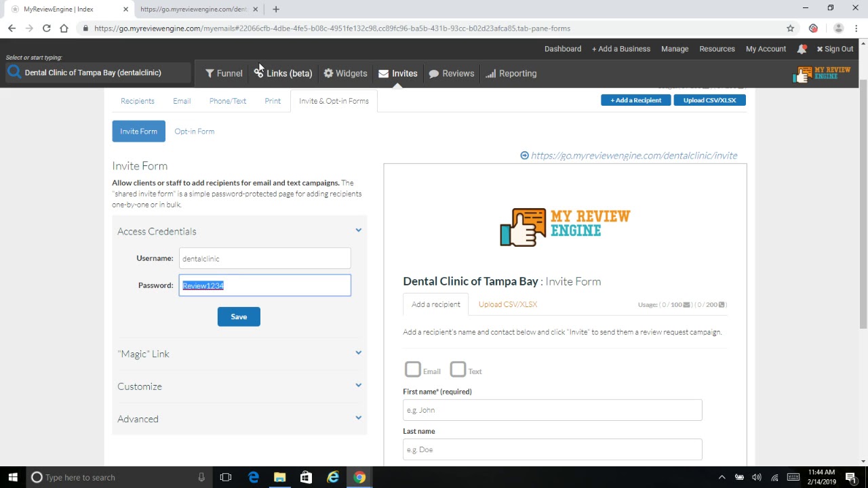The image size is (868, 488).
Task: Open the Reviews section
Action: pyautogui.click(x=452, y=73)
